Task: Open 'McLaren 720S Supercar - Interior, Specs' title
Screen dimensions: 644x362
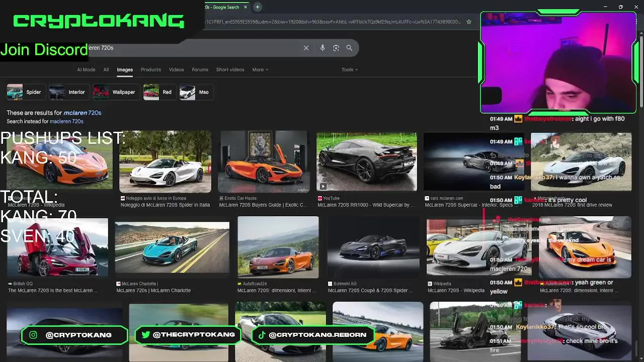Action: pyautogui.click(x=471, y=205)
